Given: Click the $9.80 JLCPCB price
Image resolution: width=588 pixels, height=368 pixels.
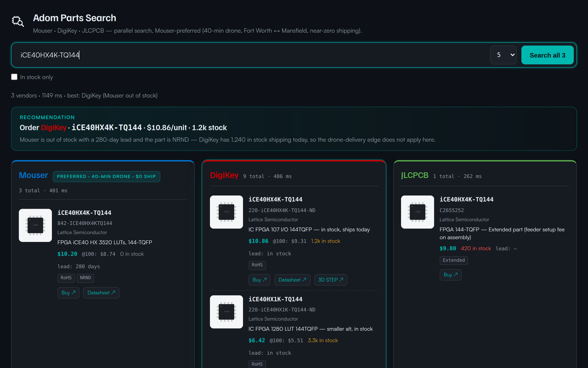Looking at the screenshot, I should pyautogui.click(x=448, y=248).
